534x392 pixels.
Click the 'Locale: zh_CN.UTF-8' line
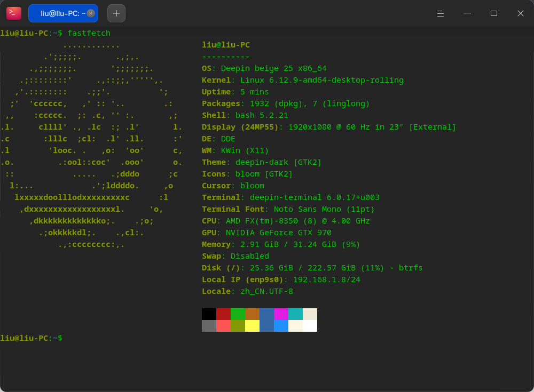tap(247, 291)
